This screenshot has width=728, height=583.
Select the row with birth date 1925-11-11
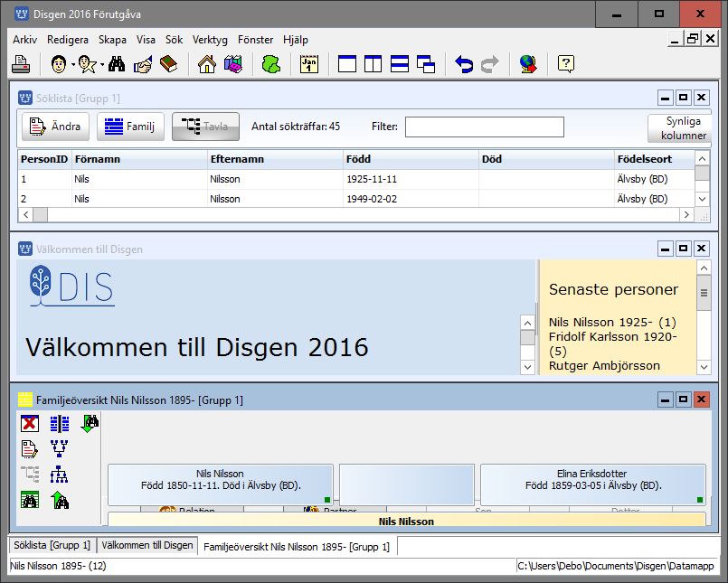(356, 179)
